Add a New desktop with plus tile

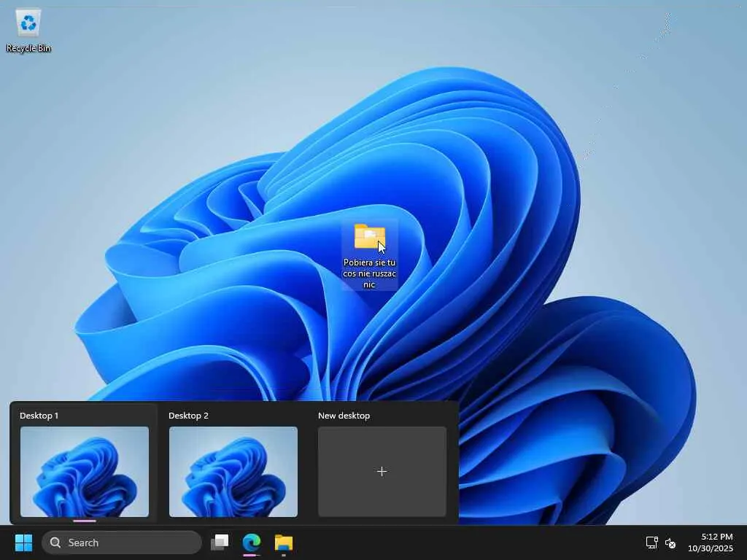coord(382,472)
